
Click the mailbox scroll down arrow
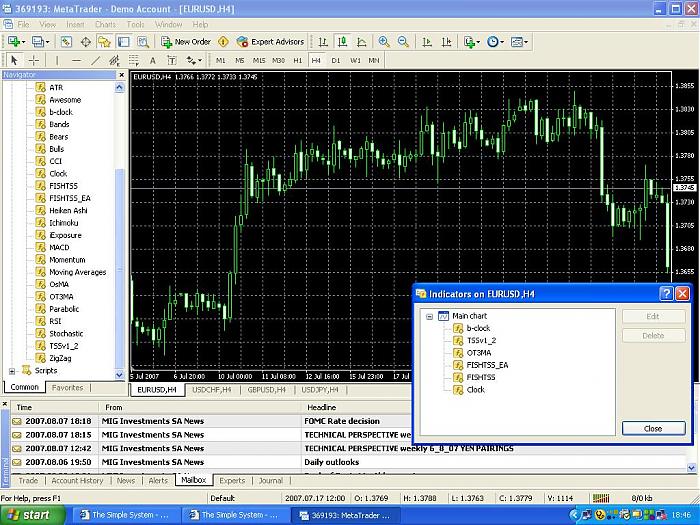(x=692, y=468)
